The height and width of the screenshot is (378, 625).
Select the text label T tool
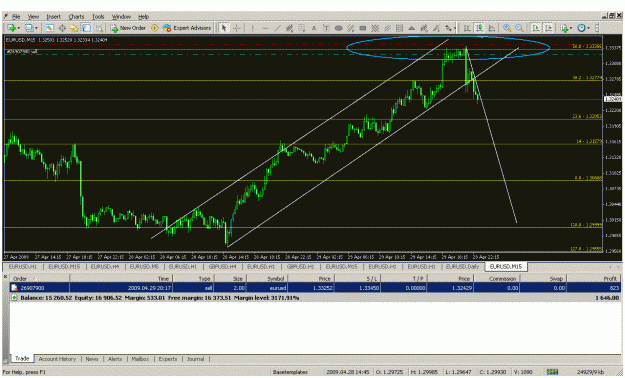point(326,28)
